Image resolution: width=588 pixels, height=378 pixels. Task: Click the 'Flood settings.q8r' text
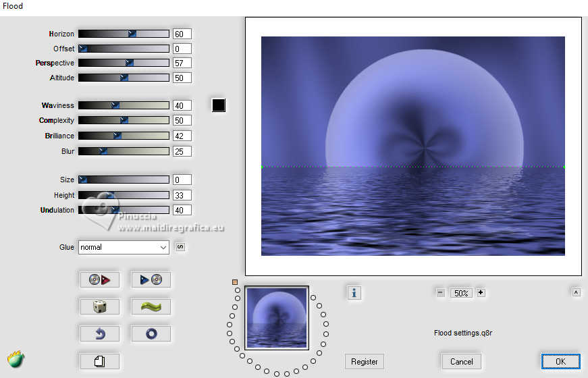point(463,333)
